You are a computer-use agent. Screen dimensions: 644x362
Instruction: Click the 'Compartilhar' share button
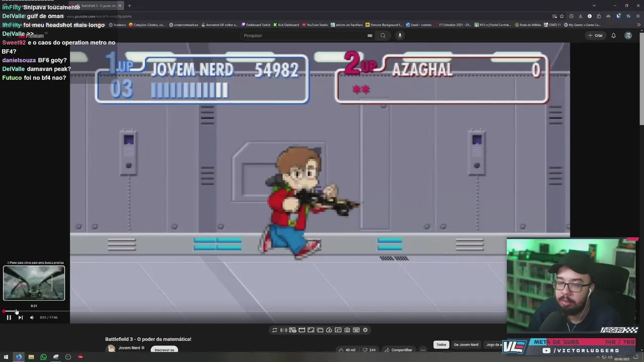399,350
